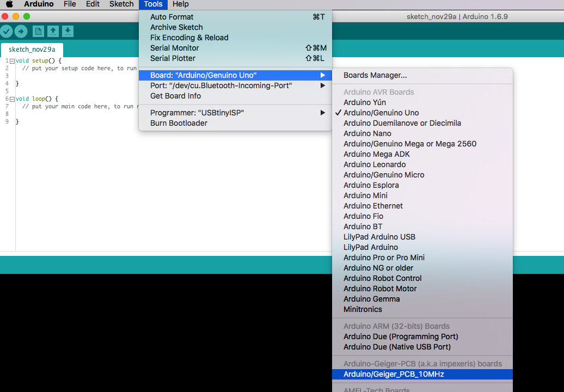Click the Save sketch down-arrow icon
The height and width of the screenshot is (392, 564).
click(68, 31)
